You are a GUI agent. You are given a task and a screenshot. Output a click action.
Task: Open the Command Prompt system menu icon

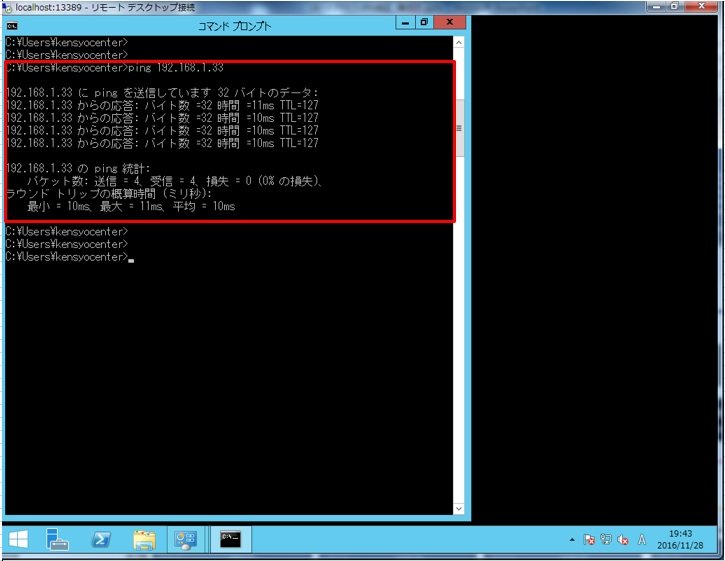12,25
